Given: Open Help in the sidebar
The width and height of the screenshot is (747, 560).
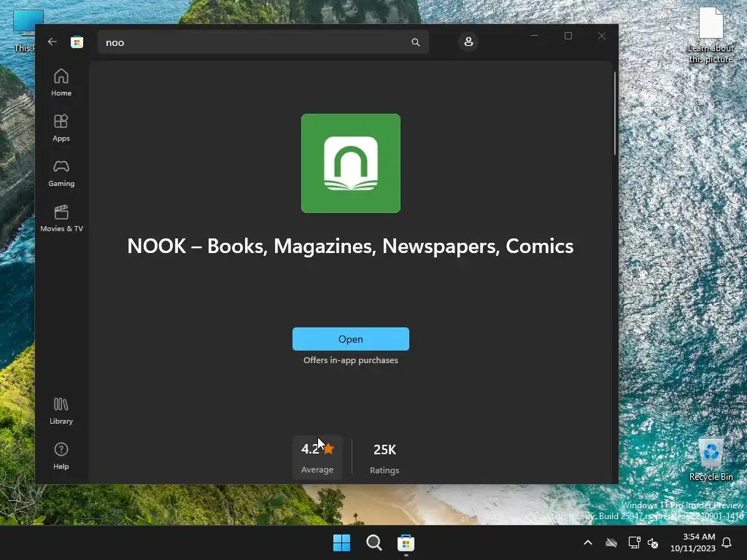Looking at the screenshot, I should pyautogui.click(x=61, y=456).
